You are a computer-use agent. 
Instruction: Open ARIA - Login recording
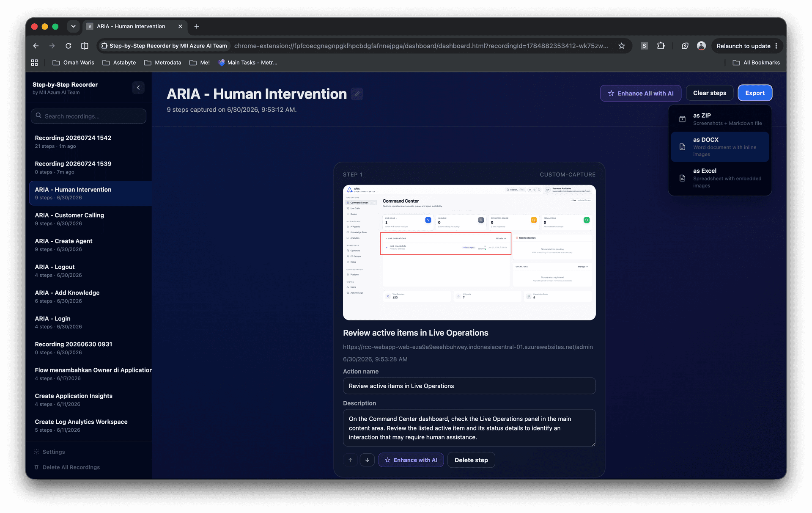pyautogui.click(x=91, y=323)
